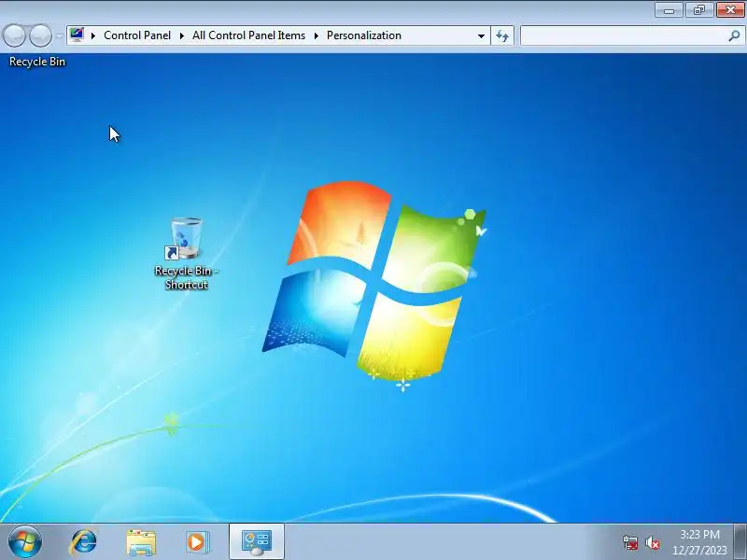Open Windows Explorer from the taskbar
Viewport: 747px width, 560px height.
click(x=141, y=542)
